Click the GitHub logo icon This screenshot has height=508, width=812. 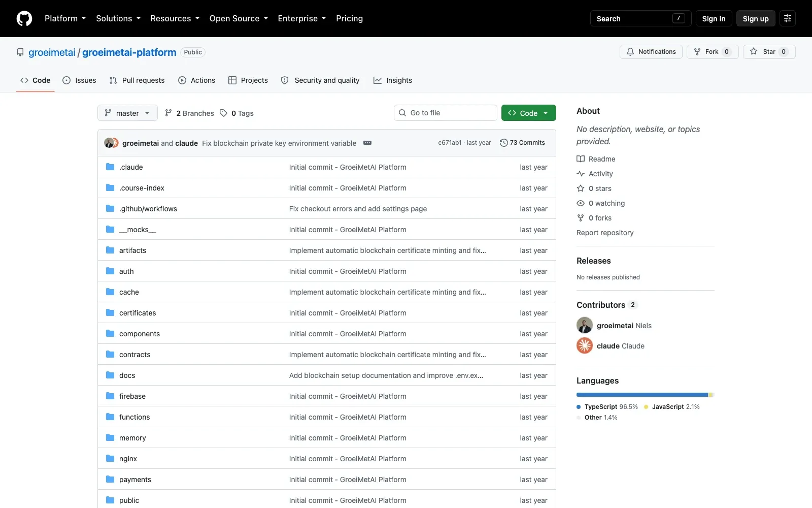click(24, 18)
